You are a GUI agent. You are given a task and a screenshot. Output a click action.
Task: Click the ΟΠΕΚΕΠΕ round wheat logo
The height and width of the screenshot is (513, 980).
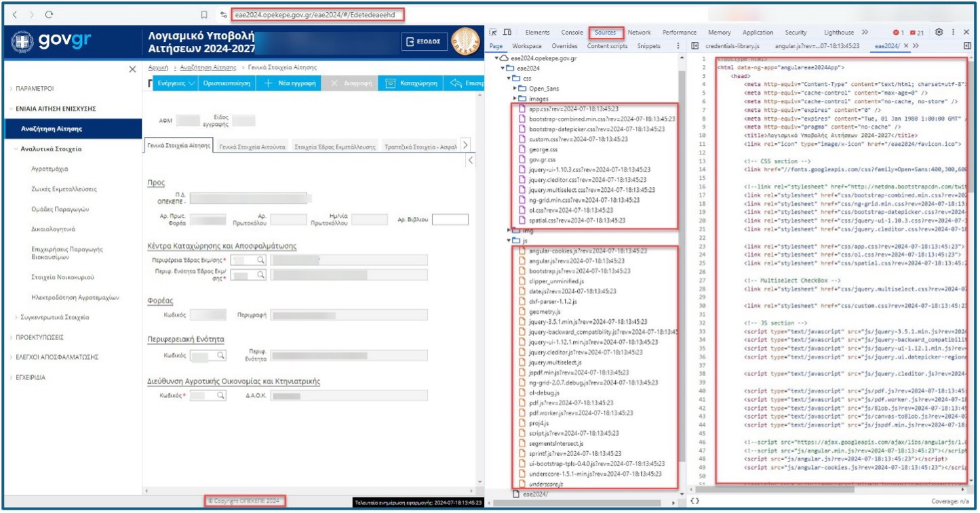465,41
